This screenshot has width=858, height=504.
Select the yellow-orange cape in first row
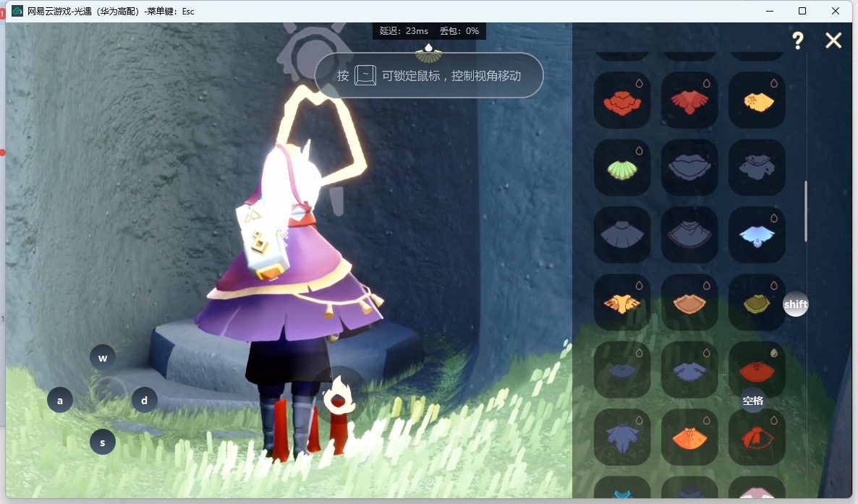[757, 101]
